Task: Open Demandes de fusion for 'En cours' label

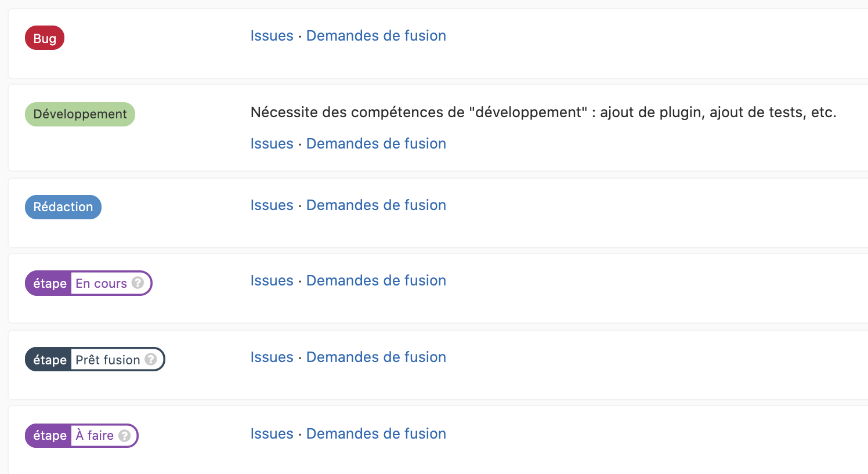Action: click(376, 281)
